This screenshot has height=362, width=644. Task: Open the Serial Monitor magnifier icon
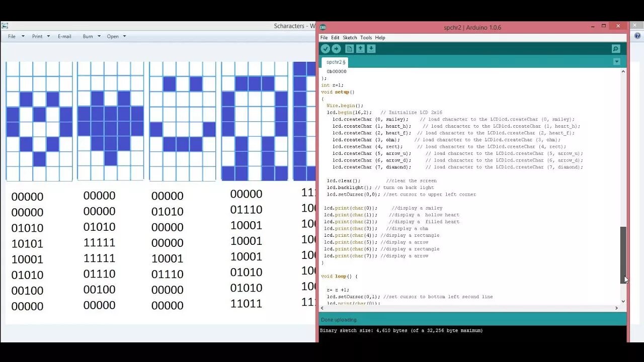(616, 49)
